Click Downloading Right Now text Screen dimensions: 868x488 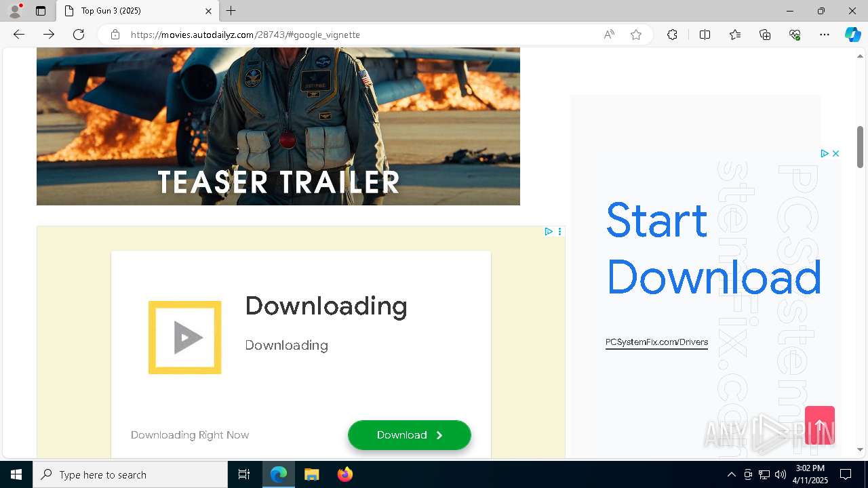point(190,435)
